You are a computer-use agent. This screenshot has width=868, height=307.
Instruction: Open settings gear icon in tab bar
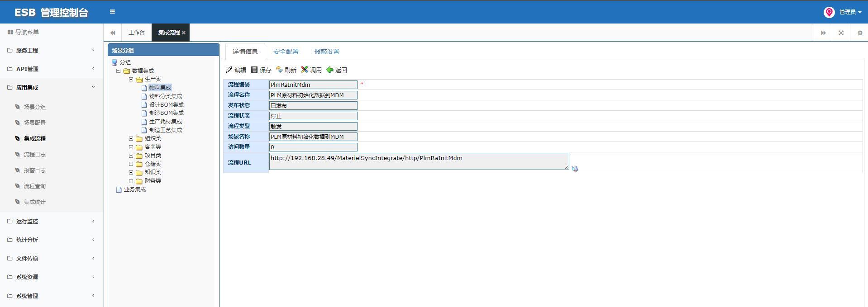[x=860, y=33]
